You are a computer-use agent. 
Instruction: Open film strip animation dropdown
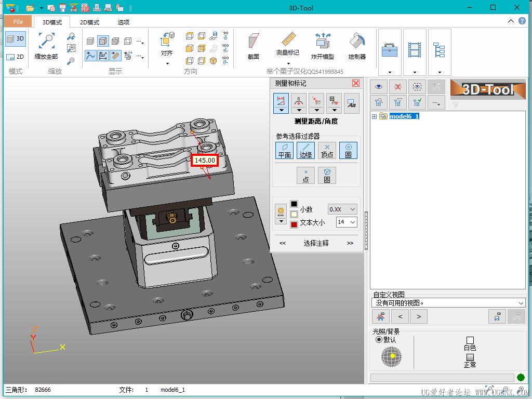click(415, 72)
